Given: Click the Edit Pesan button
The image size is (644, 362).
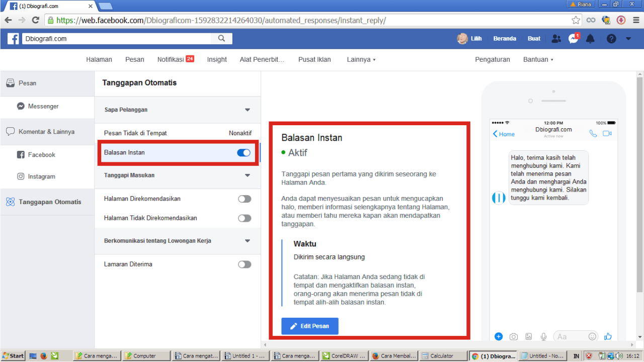Looking at the screenshot, I should coord(310,326).
